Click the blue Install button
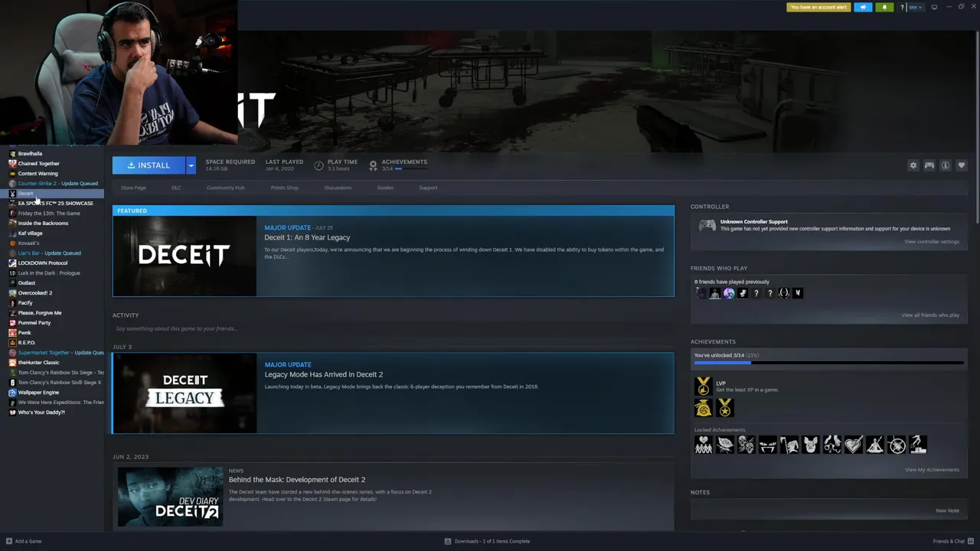 point(149,165)
